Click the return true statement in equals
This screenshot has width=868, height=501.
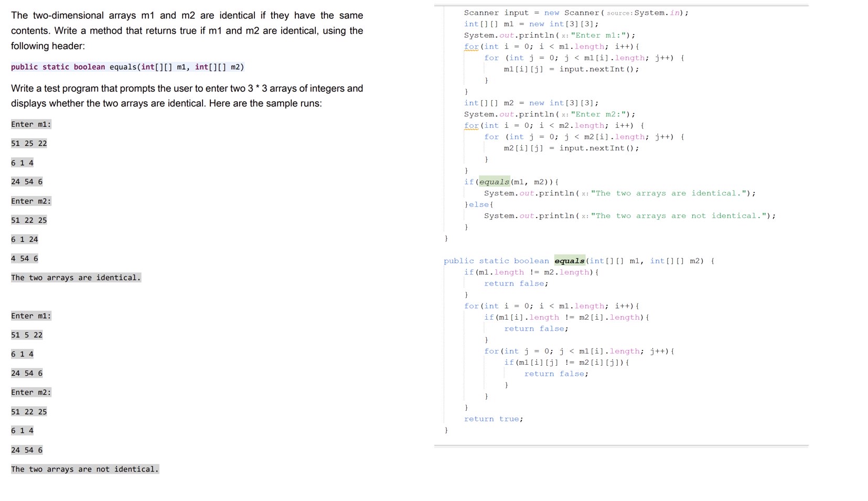492,419
